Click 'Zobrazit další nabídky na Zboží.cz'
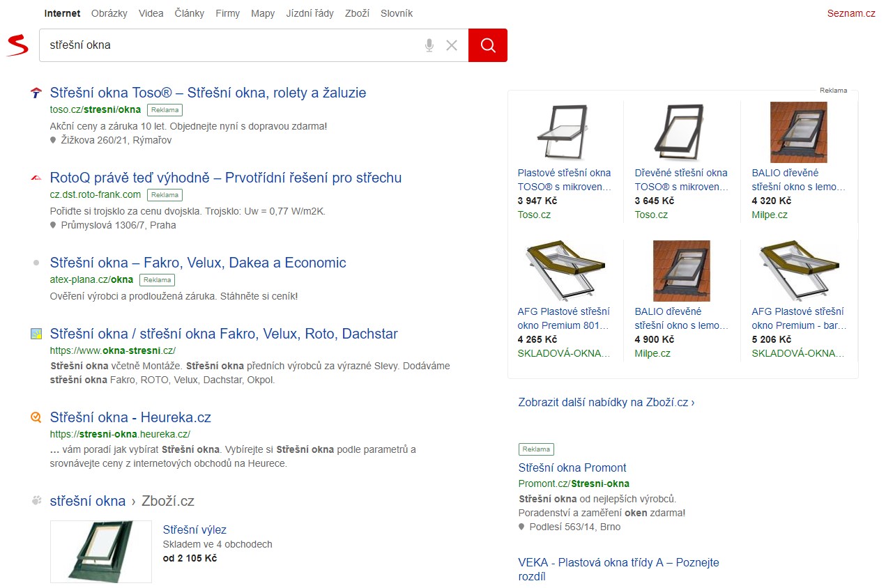The image size is (886, 588). [606, 403]
